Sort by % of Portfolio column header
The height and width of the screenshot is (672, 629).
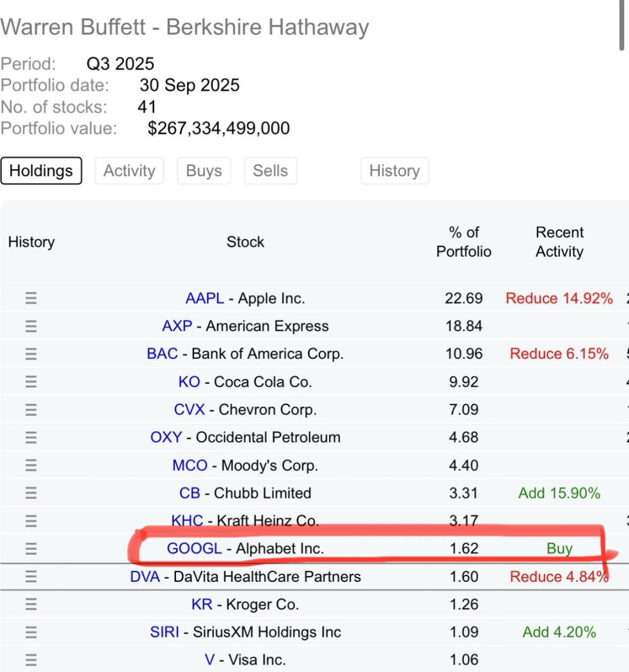click(464, 242)
